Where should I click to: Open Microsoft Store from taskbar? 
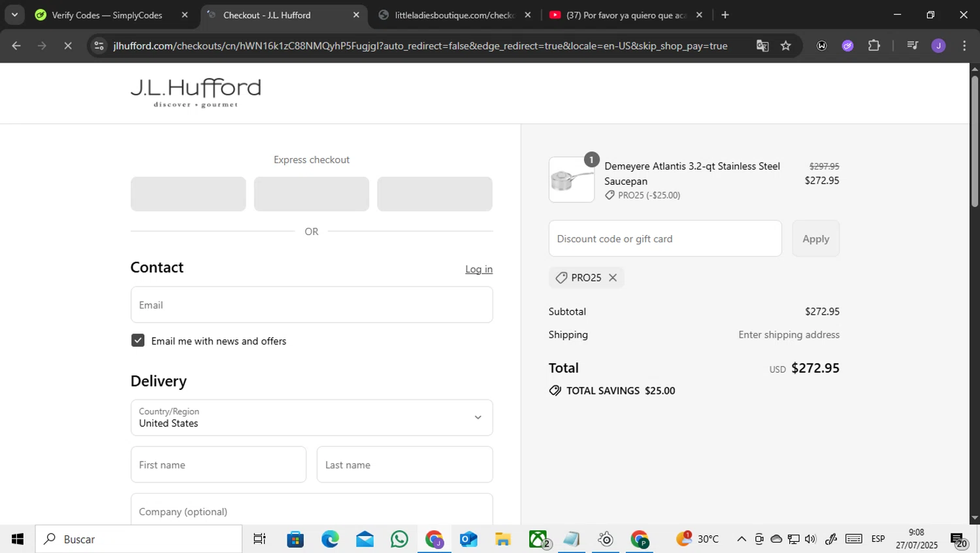tap(295, 539)
